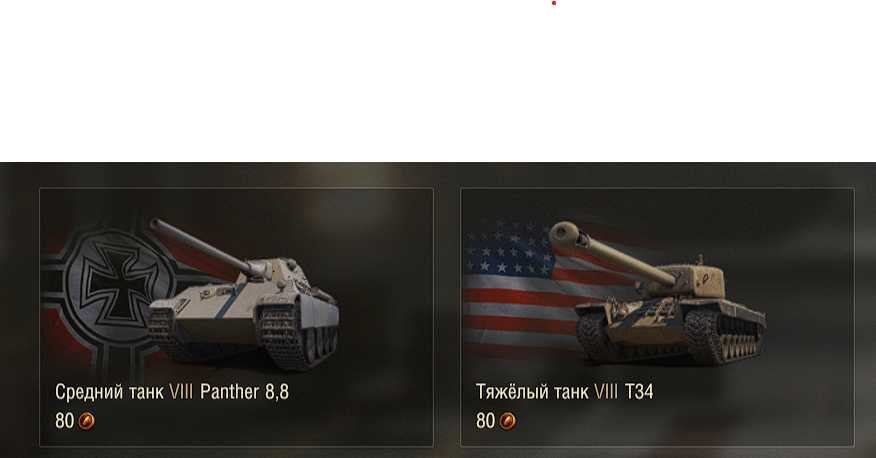Click the tier VIII numeral beside Panther 8,8
This screenshot has height=458, width=876.
180,392
